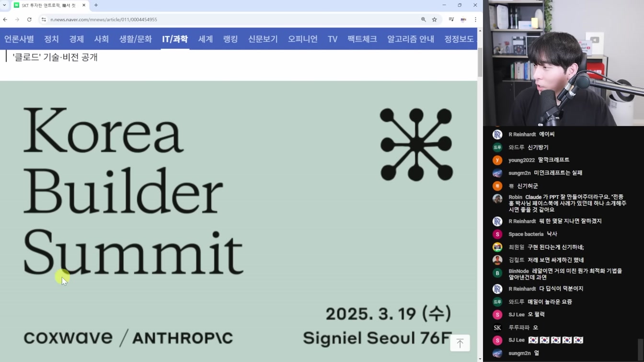Open the media control icon in toolbar
Screen dimensions: 644x362
click(x=451, y=20)
